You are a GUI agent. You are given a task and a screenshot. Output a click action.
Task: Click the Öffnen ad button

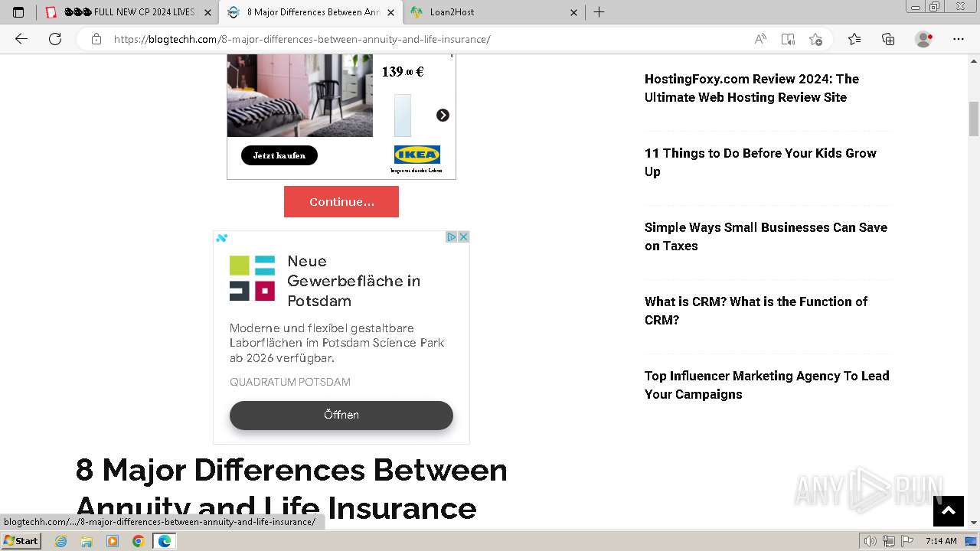pos(341,415)
